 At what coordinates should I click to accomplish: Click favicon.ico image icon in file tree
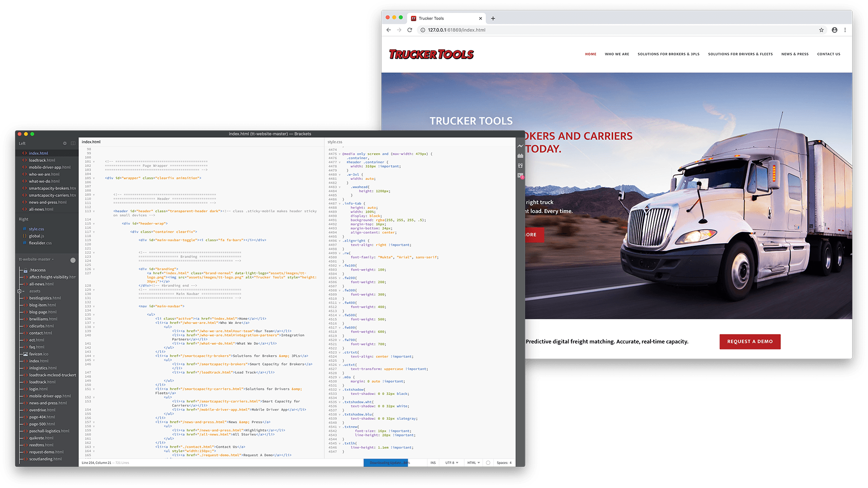point(26,354)
